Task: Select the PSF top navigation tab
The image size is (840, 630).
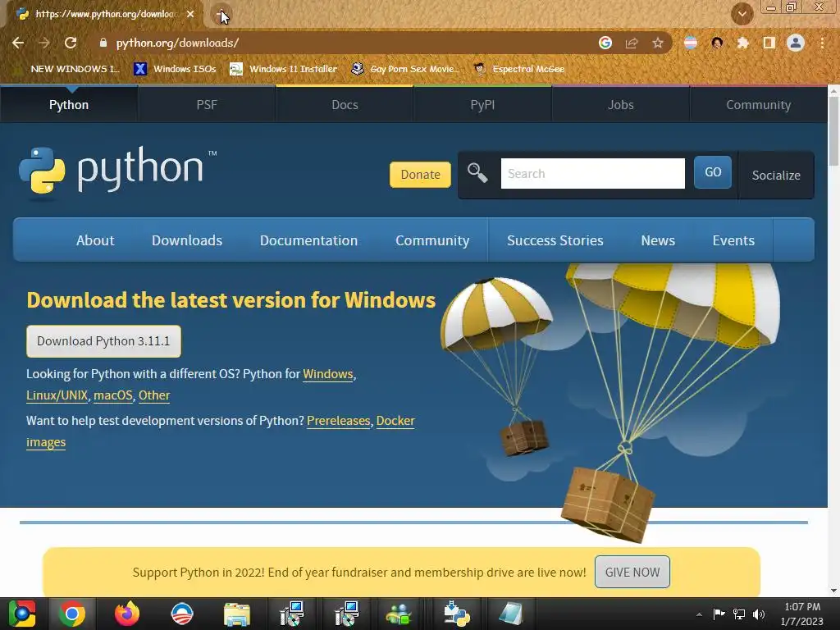Action: pos(207,105)
